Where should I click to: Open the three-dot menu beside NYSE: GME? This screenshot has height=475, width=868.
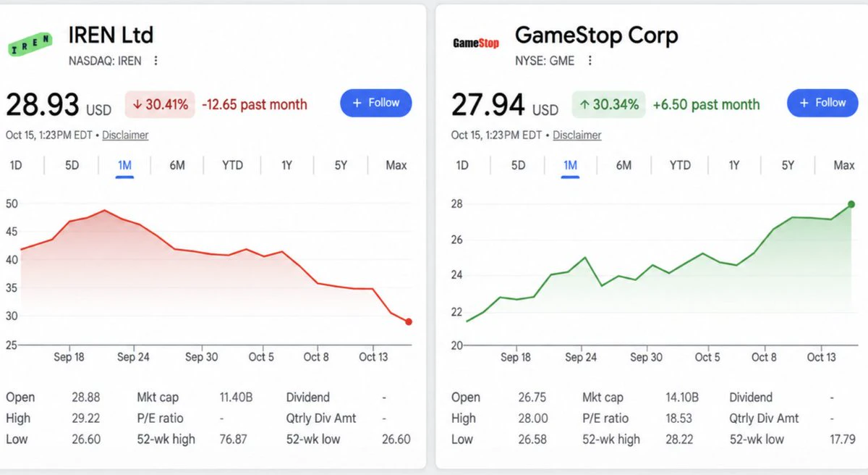[590, 61]
